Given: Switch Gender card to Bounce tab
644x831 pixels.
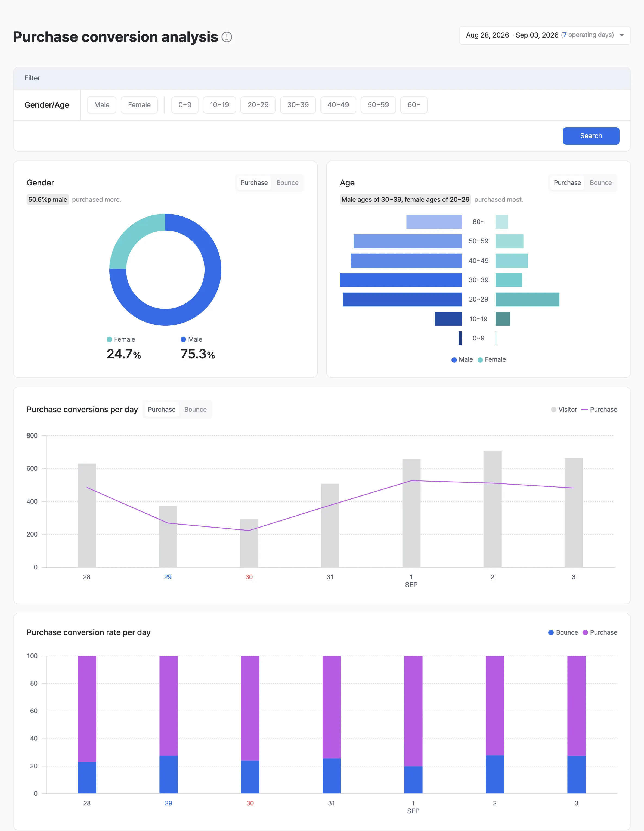Looking at the screenshot, I should click(287, 183).
